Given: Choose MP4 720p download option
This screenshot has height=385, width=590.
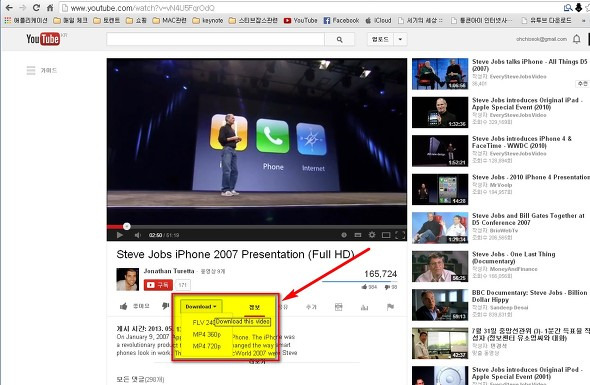Looking at the screenshot, I should [x=207, y=346].
